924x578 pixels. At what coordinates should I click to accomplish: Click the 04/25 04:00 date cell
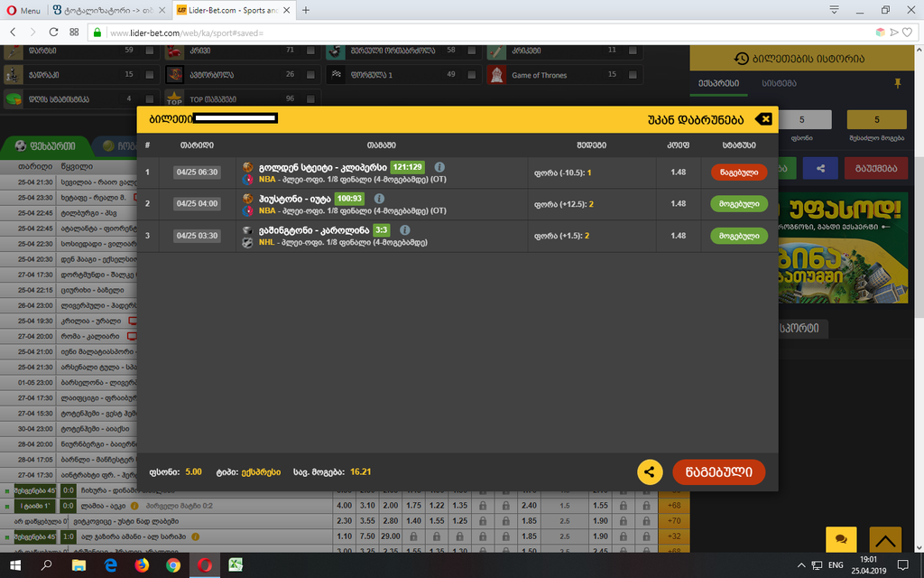coord(197,203)
